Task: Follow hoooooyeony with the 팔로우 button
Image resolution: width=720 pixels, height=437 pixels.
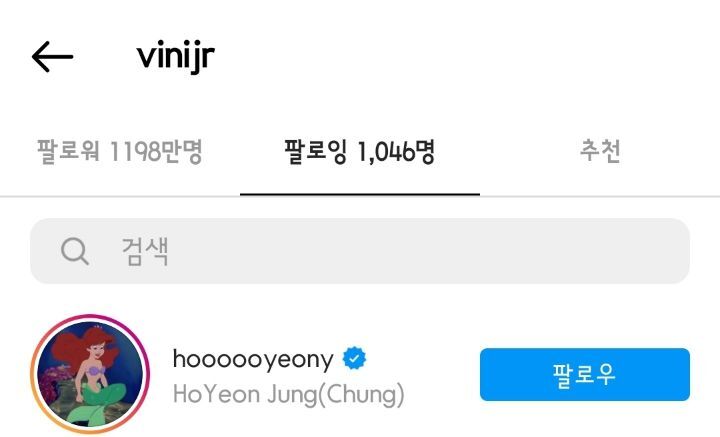Action: [585, 375]
